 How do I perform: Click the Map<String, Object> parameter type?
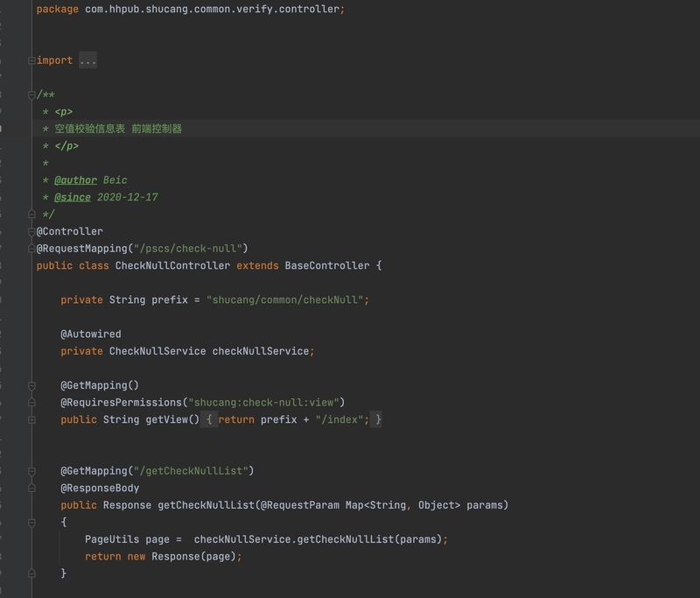tap(402, 505)
